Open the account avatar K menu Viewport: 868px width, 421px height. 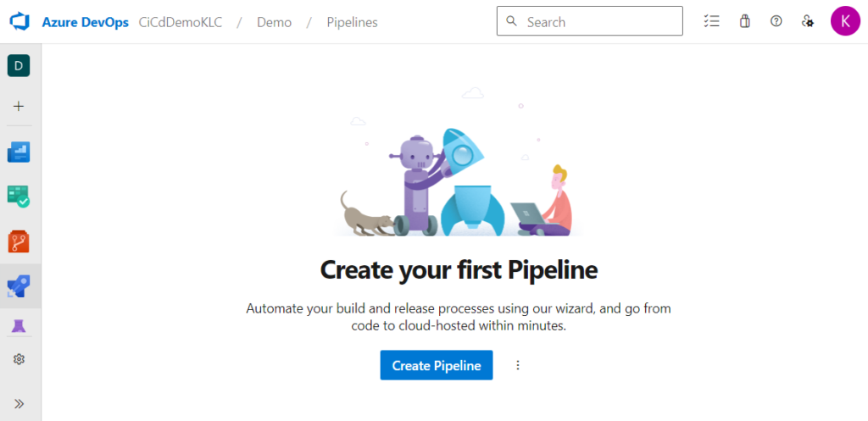845,21
